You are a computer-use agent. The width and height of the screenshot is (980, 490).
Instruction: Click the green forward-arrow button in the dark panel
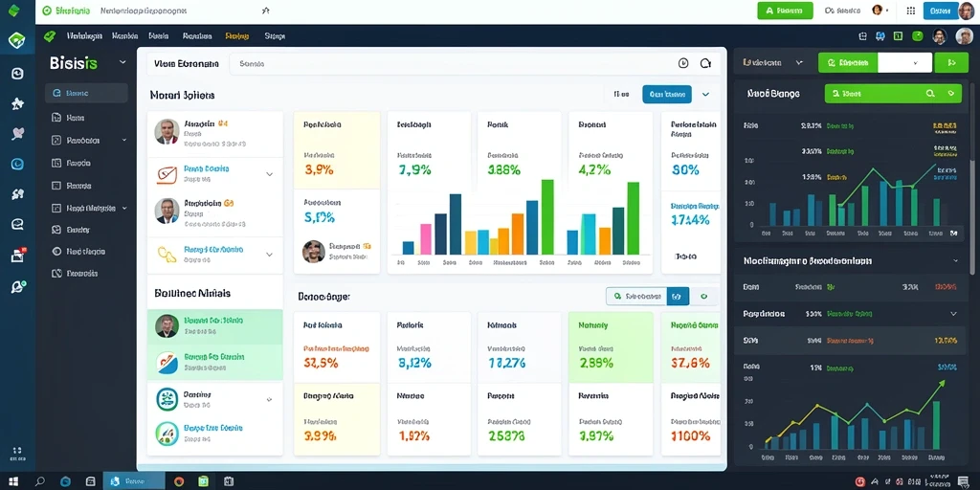951,62
